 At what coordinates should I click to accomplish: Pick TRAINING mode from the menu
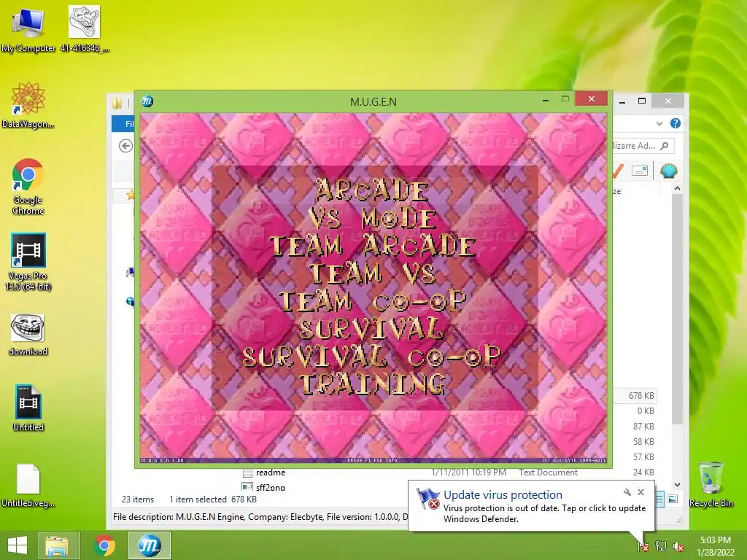[373, 384]
